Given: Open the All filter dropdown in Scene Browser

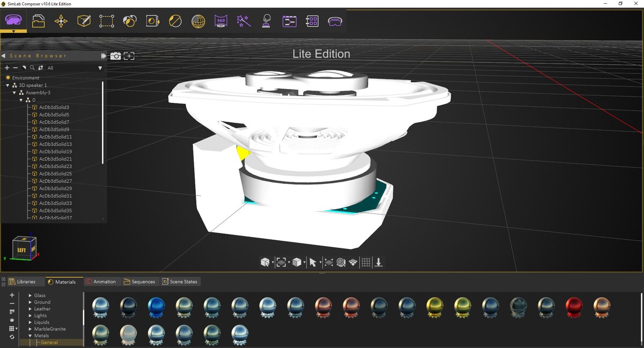Looking at the screenshot, I should pyautogui.click(x=74, y=68).
